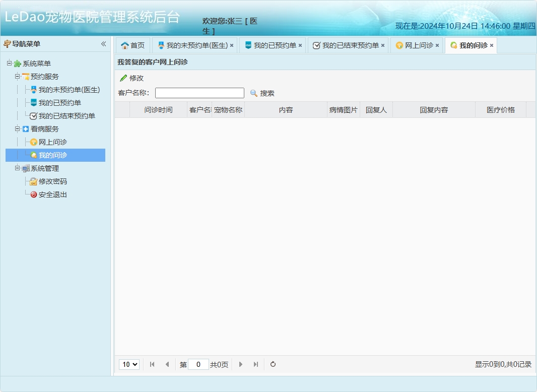Refresh the list with the reload icon

click(273, 364)
